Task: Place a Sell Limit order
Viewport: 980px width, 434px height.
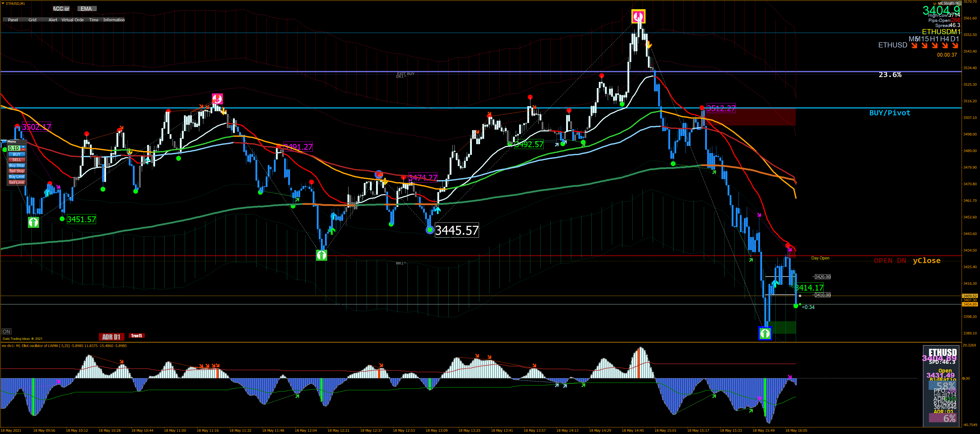Action: [17, 182]
